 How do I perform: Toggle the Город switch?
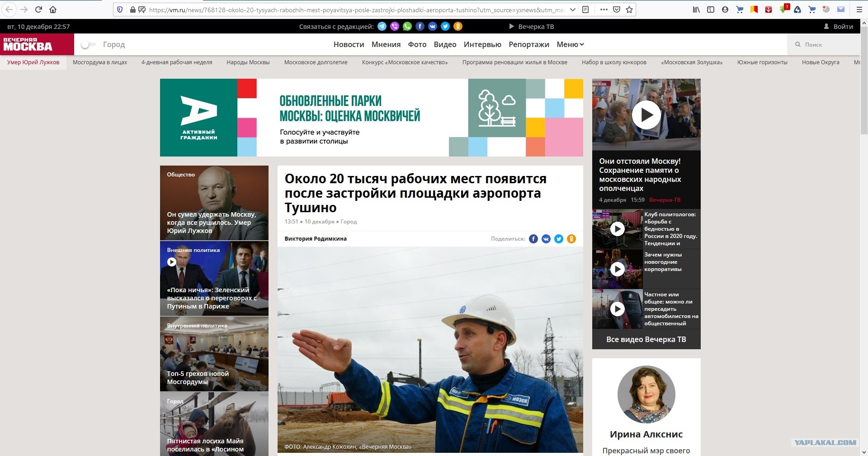coord(88,44)
